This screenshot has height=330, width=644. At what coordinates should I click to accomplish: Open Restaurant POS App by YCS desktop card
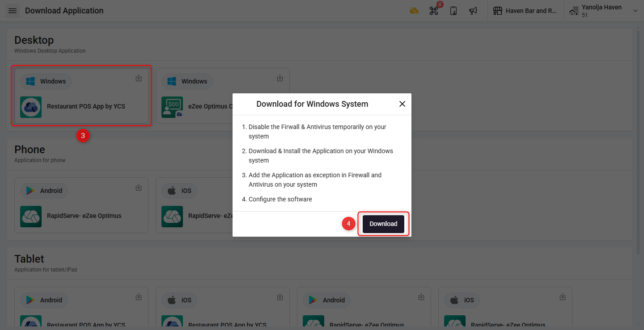[81, 96]
